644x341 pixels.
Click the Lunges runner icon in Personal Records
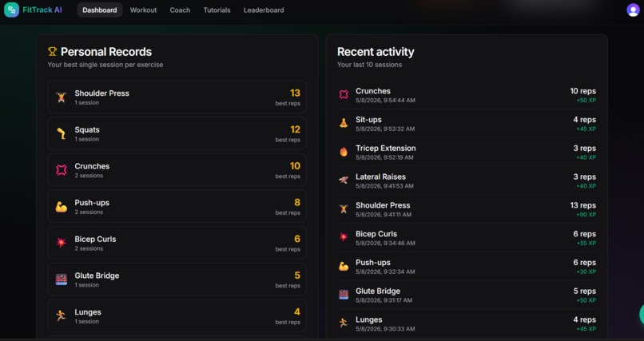pos(62,316)
